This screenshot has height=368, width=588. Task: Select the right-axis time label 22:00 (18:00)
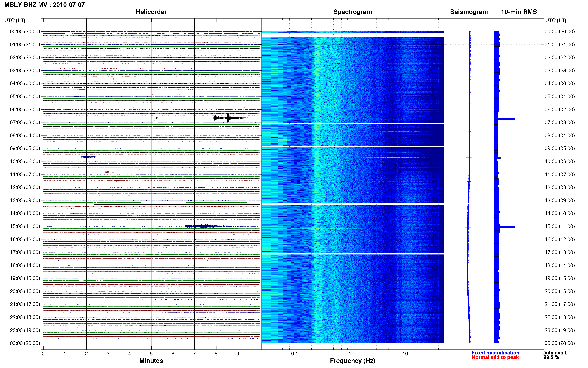[x=560, y=317]
